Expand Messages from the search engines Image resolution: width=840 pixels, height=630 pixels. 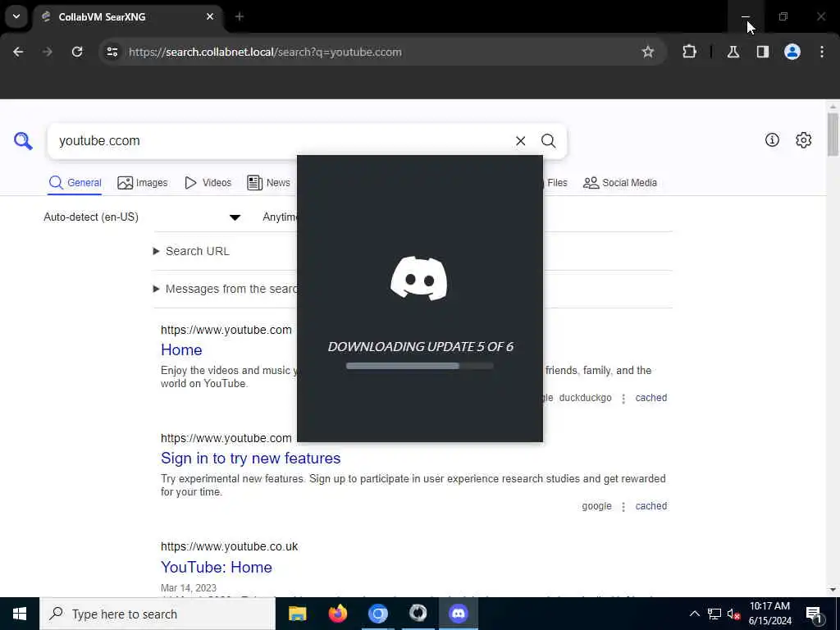225,289
